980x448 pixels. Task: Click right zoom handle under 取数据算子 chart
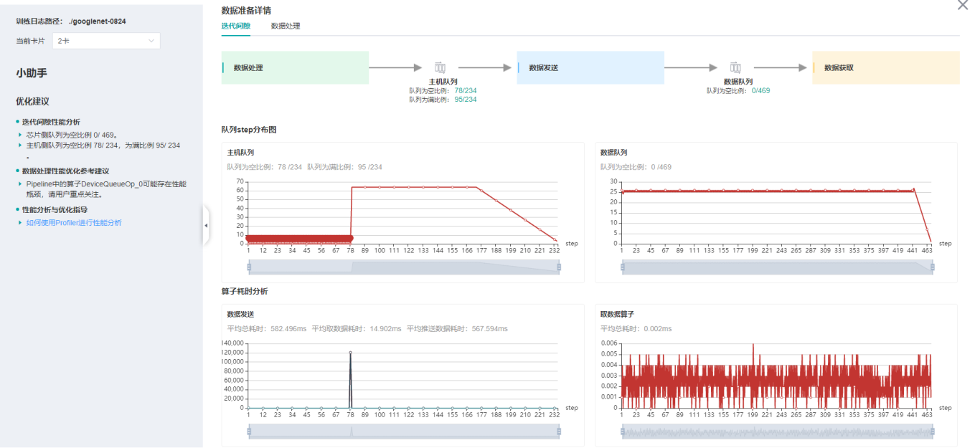933,431
